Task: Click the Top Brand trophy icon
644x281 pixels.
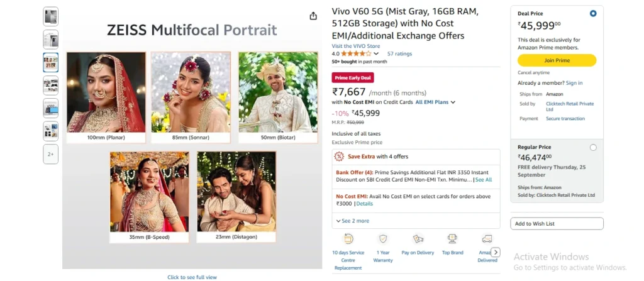Action: (x=452, y=239)
